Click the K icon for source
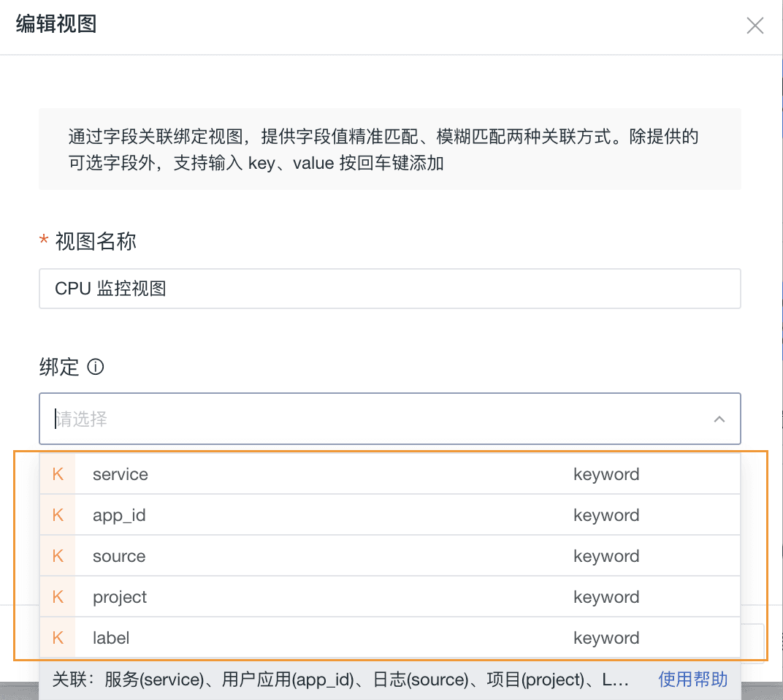The width and height of the screenshot is (783, 700). pos(58,556)
